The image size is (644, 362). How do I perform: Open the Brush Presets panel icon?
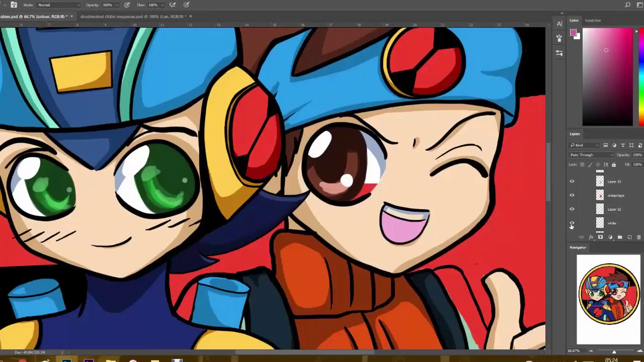click(x=559, y=38)
